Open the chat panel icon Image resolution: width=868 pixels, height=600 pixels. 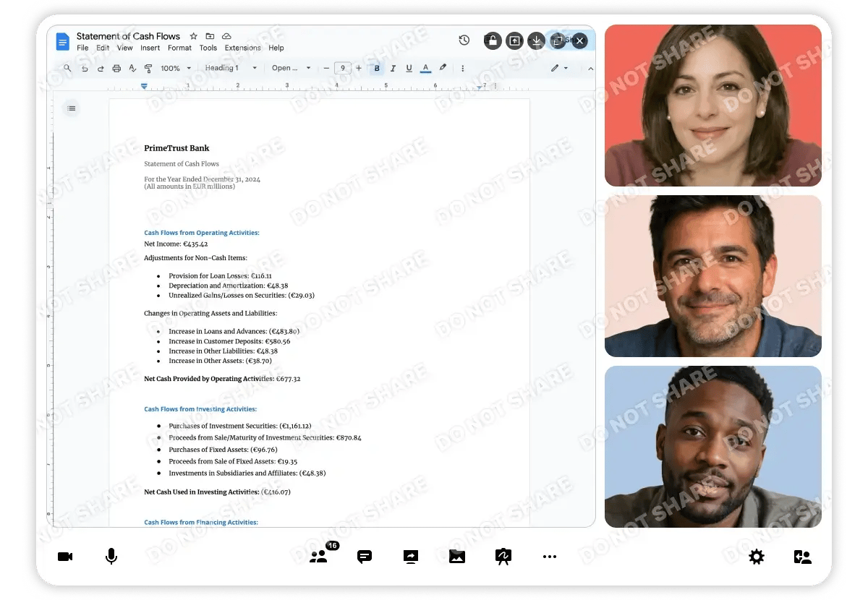tap(365, 557)
